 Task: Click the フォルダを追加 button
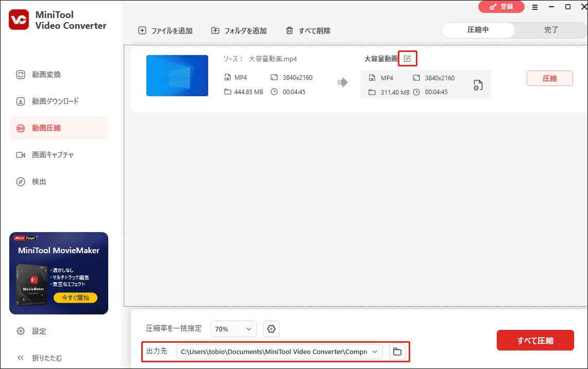[239, 31]
